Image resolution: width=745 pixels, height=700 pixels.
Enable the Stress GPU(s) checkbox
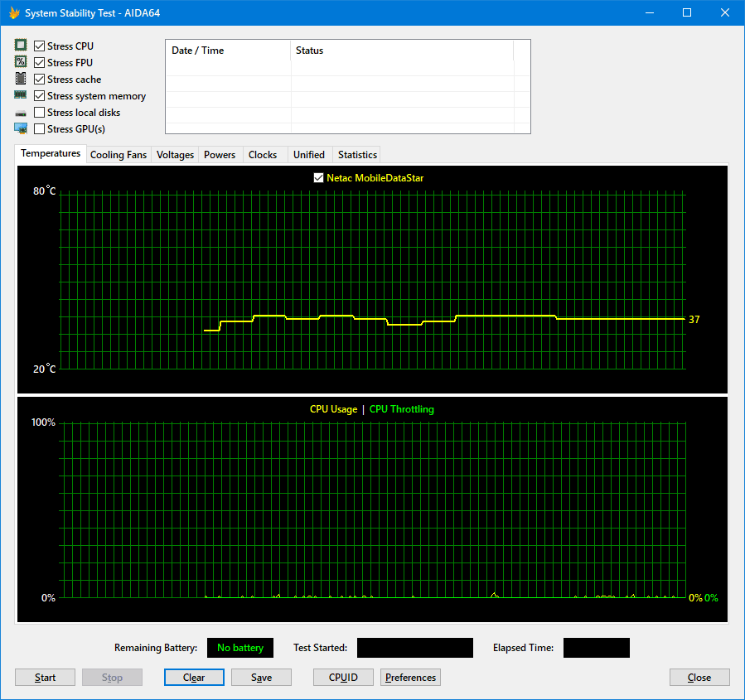[x=40, y=129]
